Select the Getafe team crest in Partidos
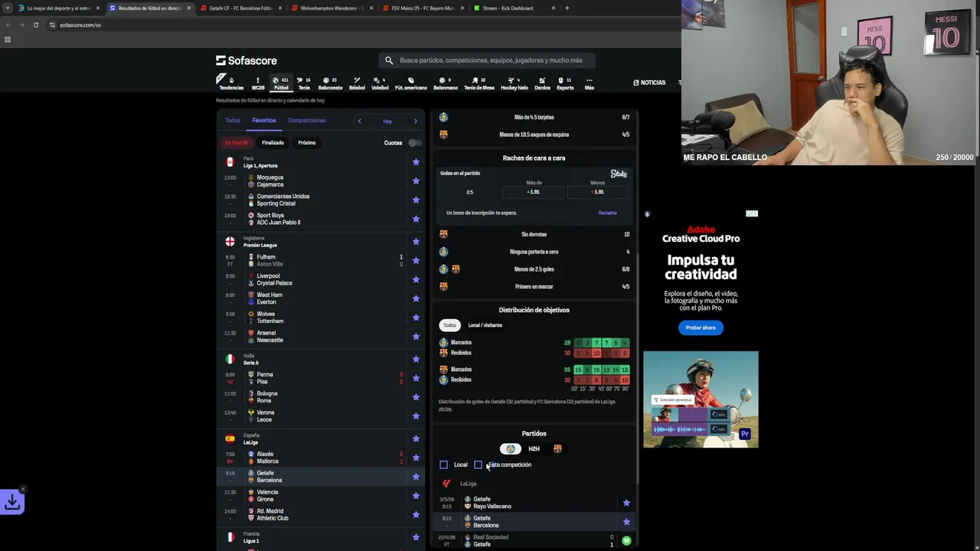Screen dimensions: 980x551 click(x=510, y=449)
